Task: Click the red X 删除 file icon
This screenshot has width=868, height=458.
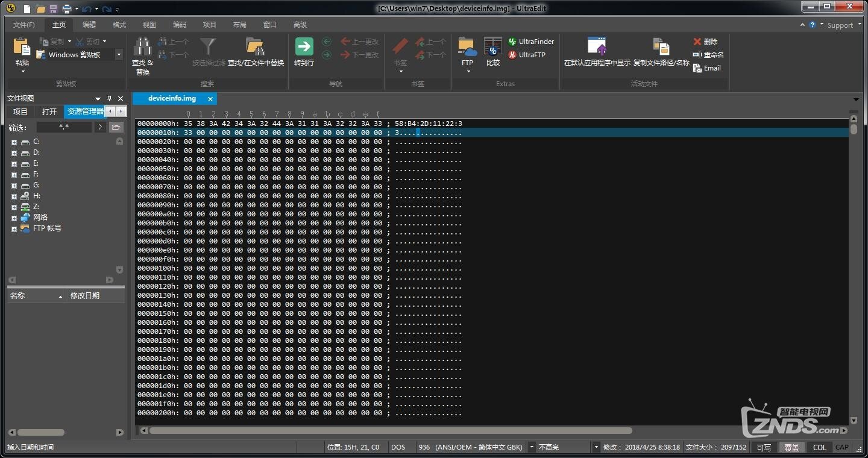Action: [x=697, y=42]
